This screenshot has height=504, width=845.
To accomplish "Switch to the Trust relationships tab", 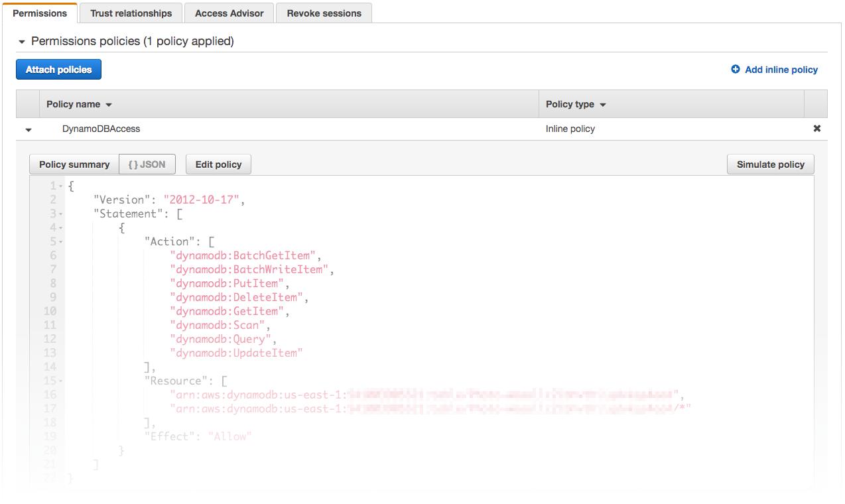I will tap(131, 13).
